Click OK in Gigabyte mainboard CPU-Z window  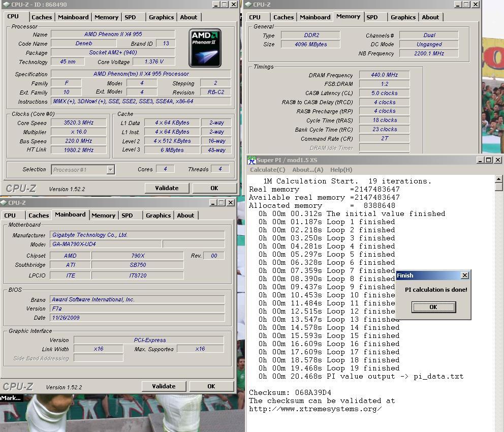pyautogui.click(x=211, y=386)
